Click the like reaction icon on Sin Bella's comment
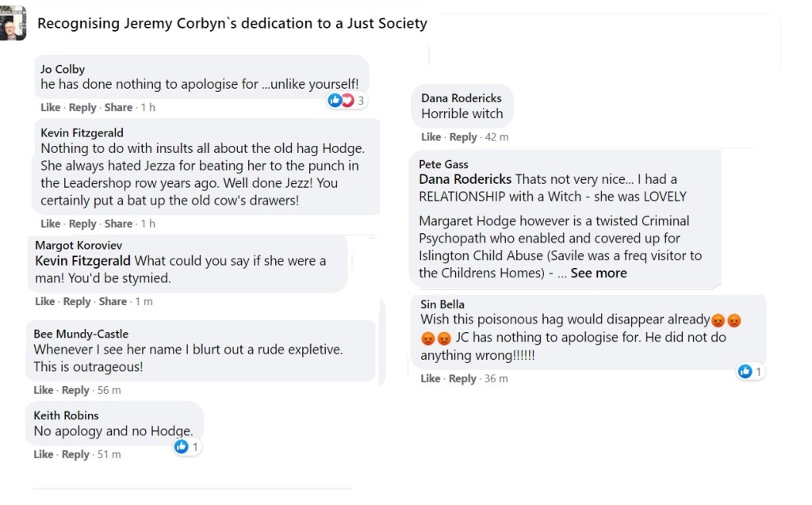 (x=745, y=371)
